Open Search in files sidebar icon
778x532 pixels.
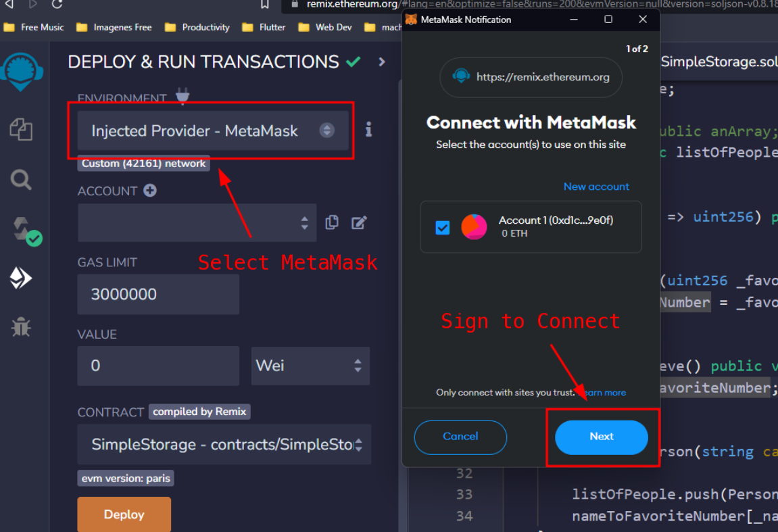(x=21, y=180)
